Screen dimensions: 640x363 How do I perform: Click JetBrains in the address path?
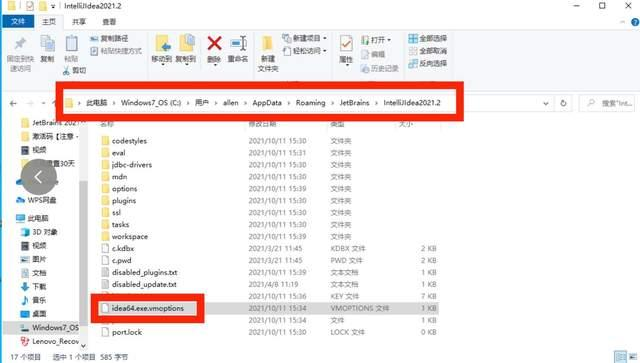354,103
